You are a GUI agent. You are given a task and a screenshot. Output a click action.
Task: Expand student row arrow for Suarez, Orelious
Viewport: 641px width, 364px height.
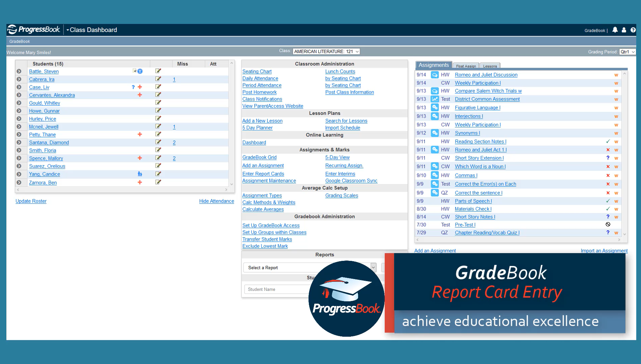(19, 166)
